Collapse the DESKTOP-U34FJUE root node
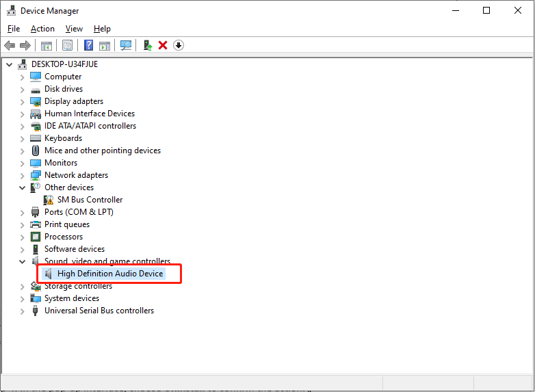 point(9,64)
